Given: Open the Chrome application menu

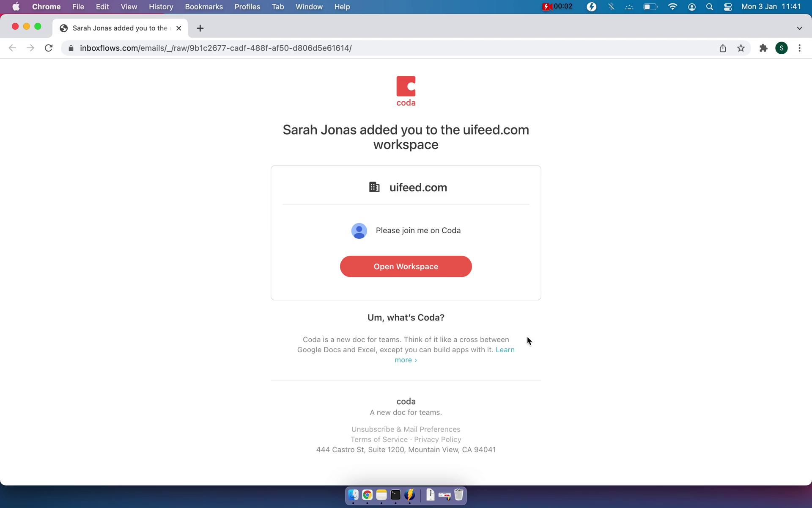Looking at the screenshot, I should [46, 7].
